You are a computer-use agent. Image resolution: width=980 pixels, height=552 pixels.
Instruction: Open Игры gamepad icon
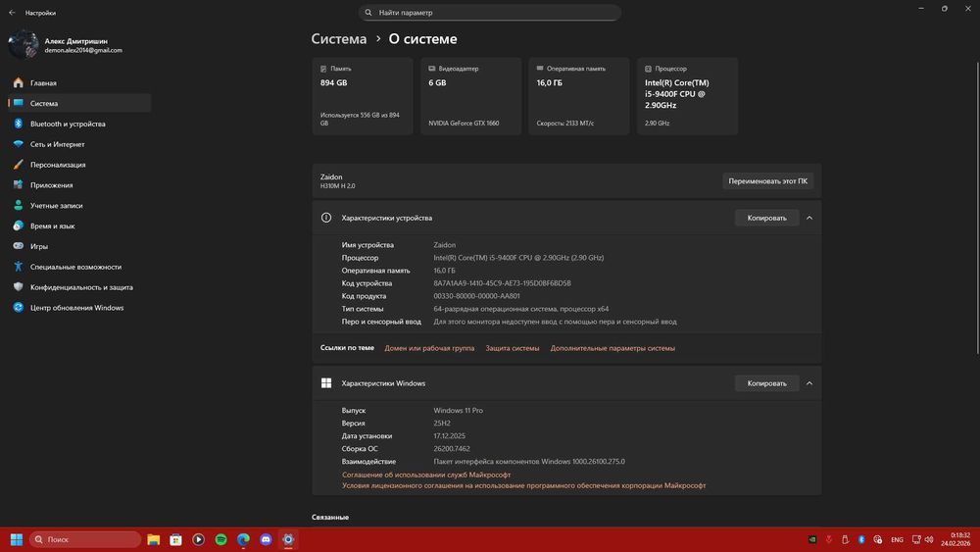pos(18,246)
